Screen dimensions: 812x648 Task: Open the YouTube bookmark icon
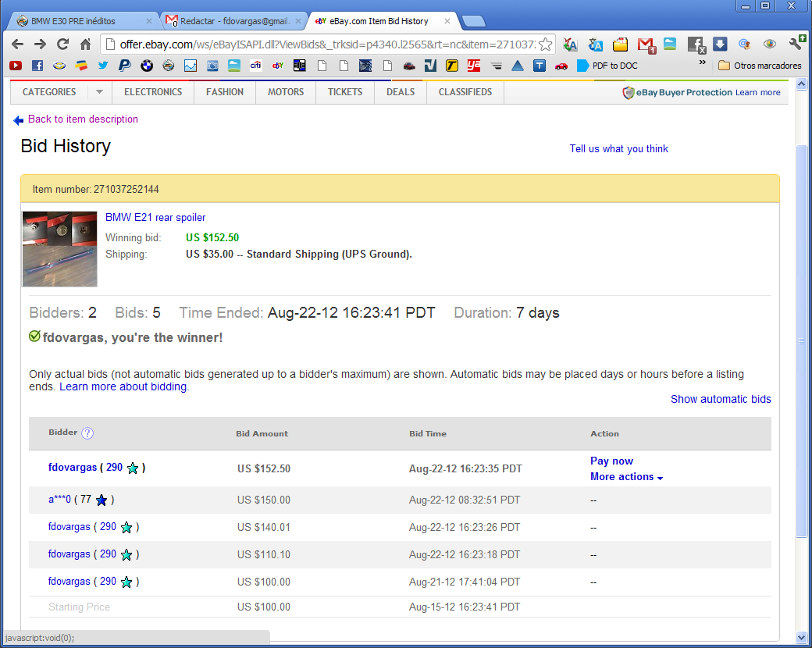pyautogui.click(x=16, y=66)
